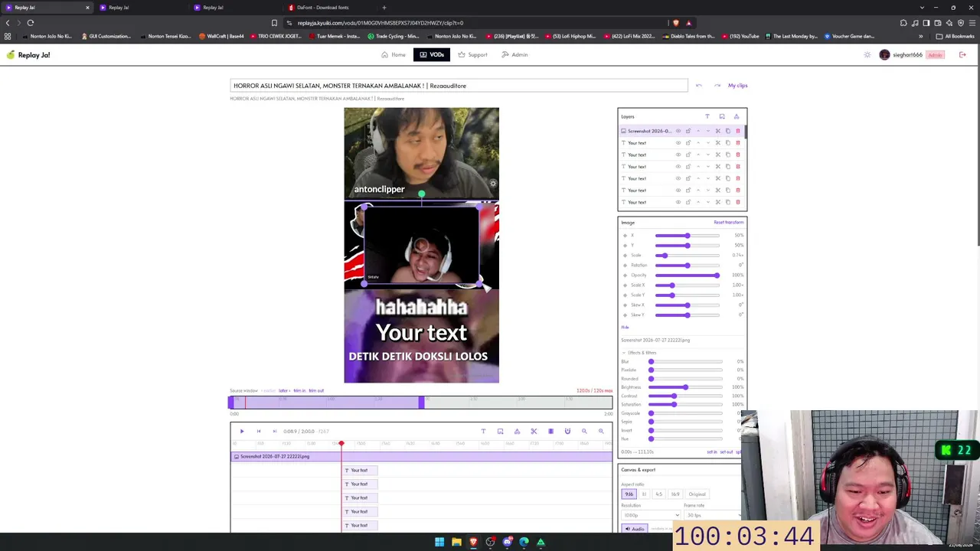Open the VODs page
Viewport: 980px width, 551px height.
pos(432,55)
